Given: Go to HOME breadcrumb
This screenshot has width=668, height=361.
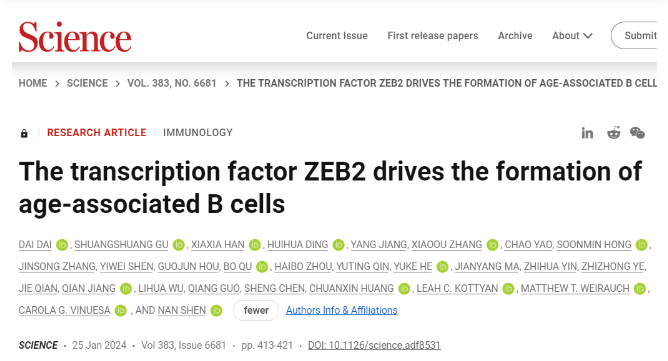Looking at the screenshot, I should pos(33,83).
